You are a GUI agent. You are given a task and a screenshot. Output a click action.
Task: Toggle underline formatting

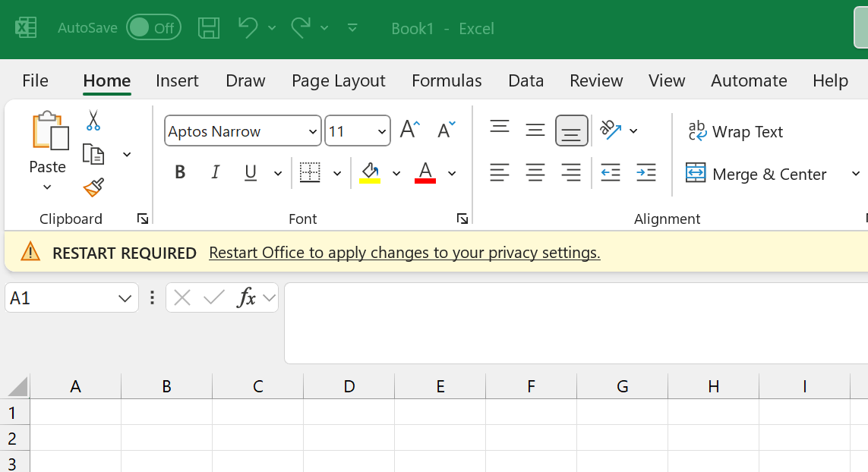tap(250, 173)
